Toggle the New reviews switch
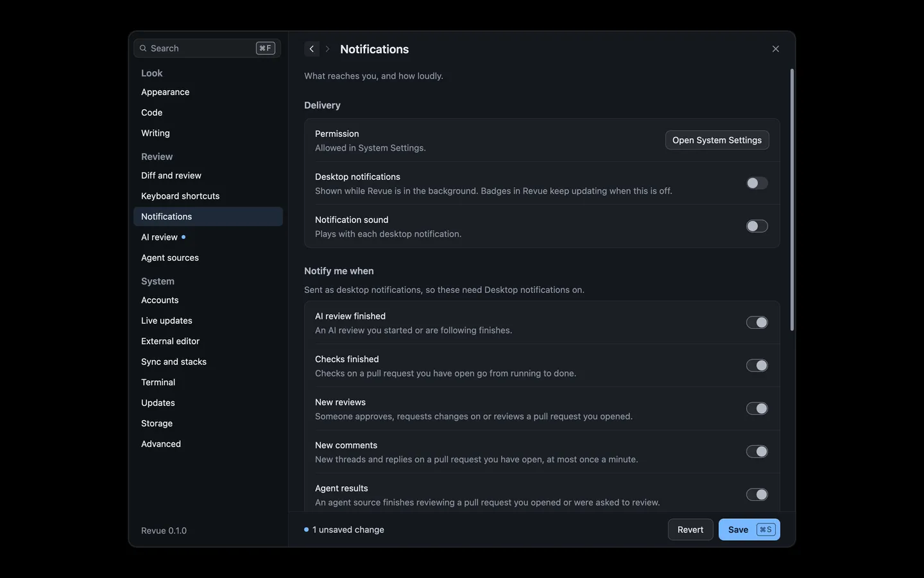Image resolution: width=924 pixels, height=578 pixels. 757,408
